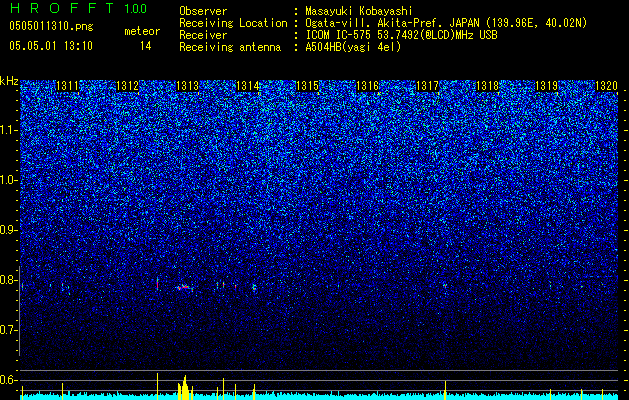Click the 0.7 kHz axis tick label

pos(8,330)
